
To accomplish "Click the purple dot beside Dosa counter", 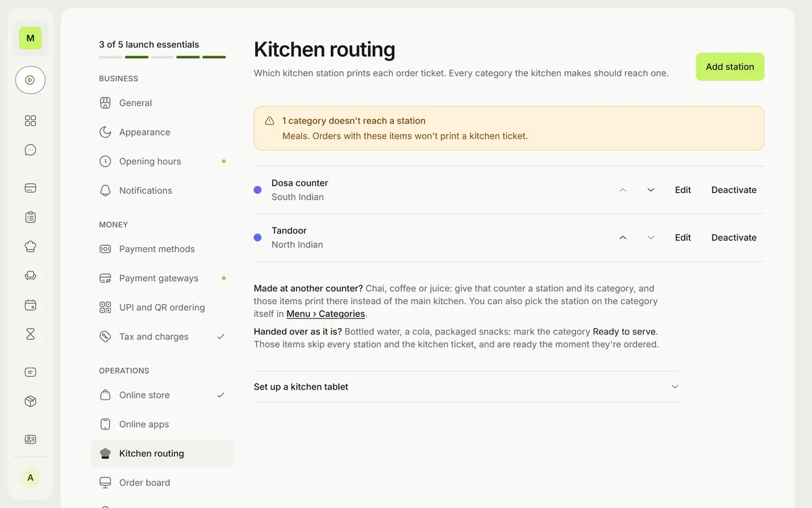I will pos(257,190).
